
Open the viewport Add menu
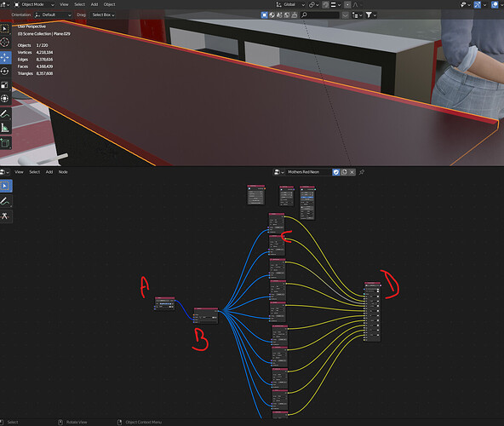point(94,4)
